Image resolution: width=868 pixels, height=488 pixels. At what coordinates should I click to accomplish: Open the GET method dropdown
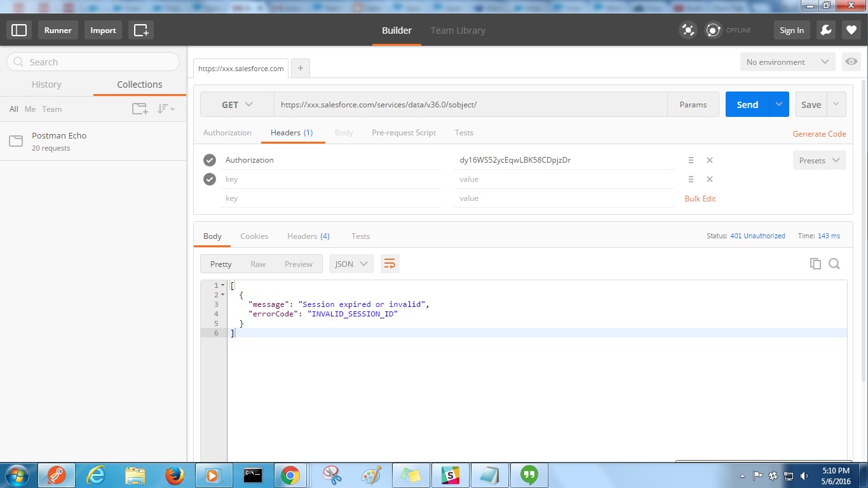[237, 105]
